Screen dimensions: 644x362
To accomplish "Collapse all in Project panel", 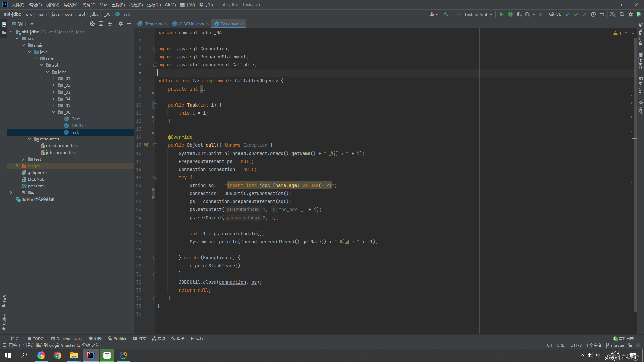I will coord(110,24).
